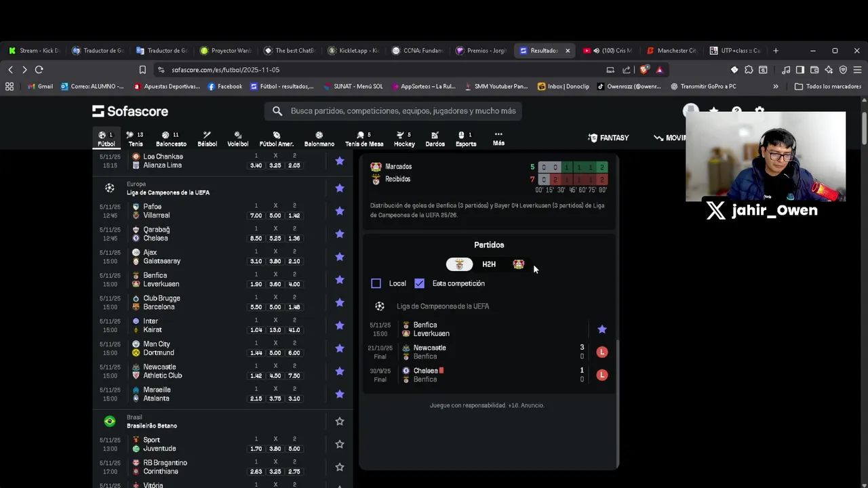The width and height of the screenshot is (868, 488).
Task: Click the Sofascore logo
Action: pyautogui.click(x=130, y=111)
